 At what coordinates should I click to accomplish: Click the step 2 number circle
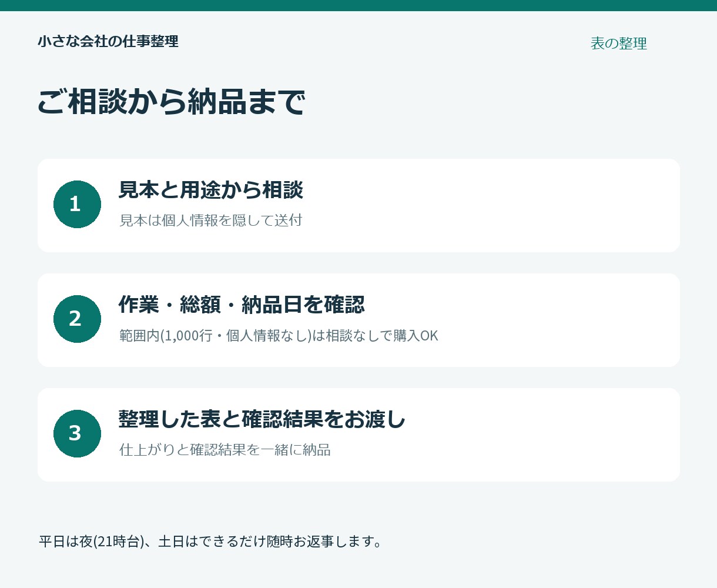pyautogui.click(x=77, y=319)
